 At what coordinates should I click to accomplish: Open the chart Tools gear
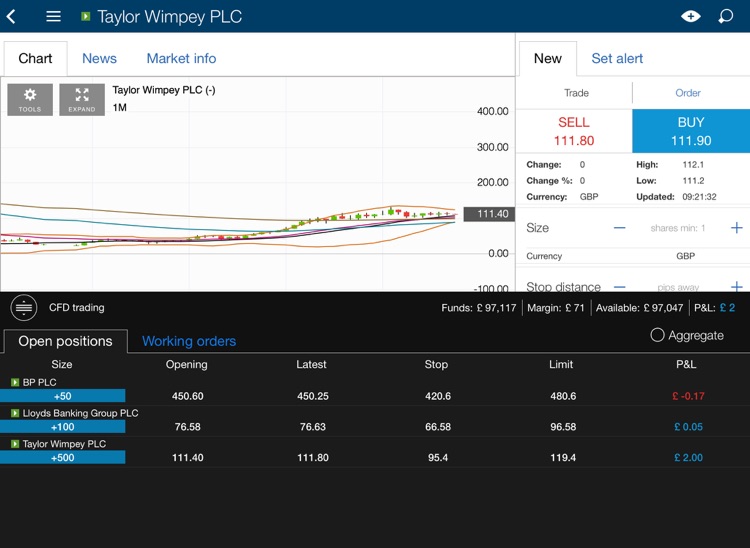30,99
